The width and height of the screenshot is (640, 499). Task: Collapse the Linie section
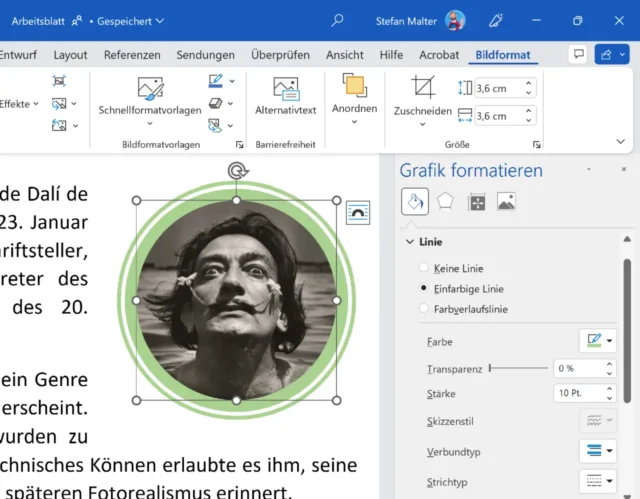coord(410,242)
